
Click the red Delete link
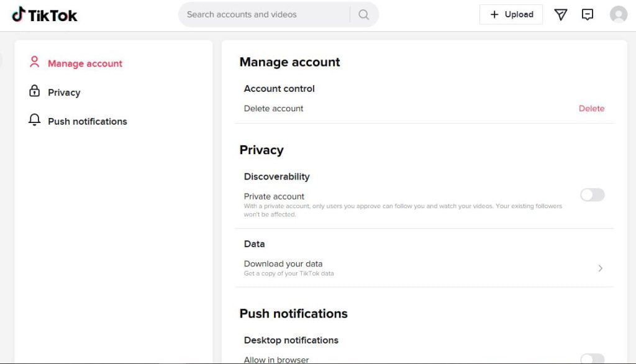tap(591, 108)
